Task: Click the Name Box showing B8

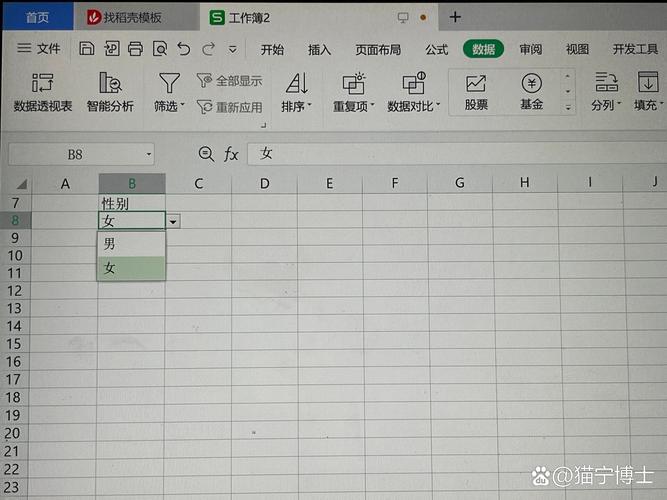Action: click(81, 154)
